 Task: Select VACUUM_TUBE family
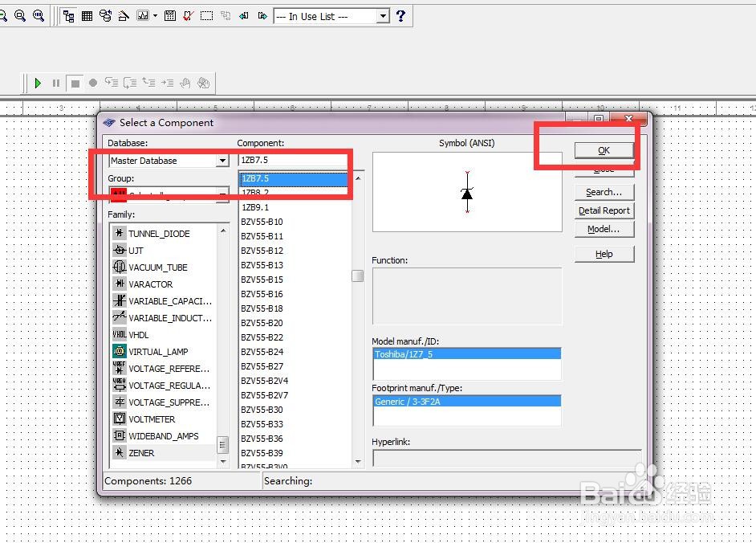click(163, 267)
